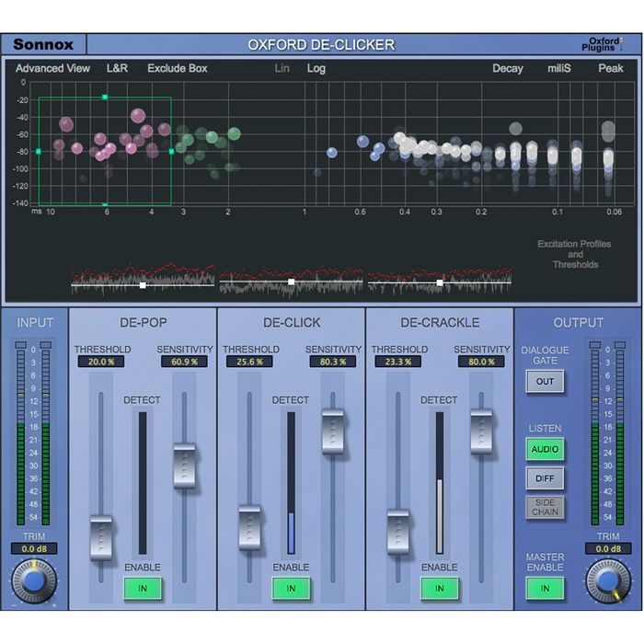The image size is (644, 644).
Task: Toggle the Master Enable IN button
Action: tap(545, 588)
